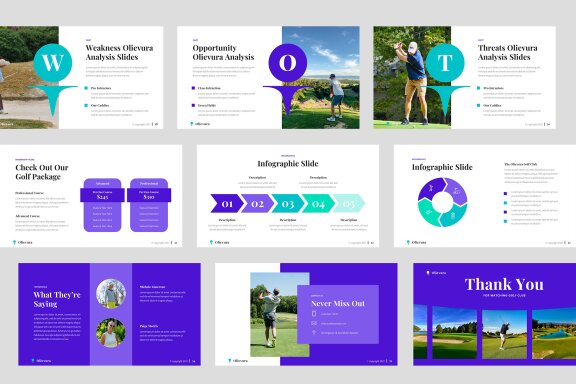Click the 'Never Miss Out' heading

[x=338, y=304]
